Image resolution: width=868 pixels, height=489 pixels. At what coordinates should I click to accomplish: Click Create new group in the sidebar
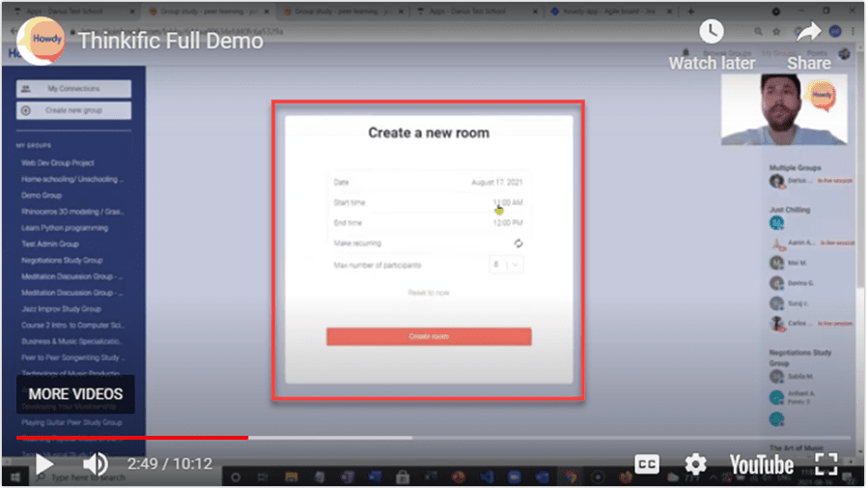[73, 110]
